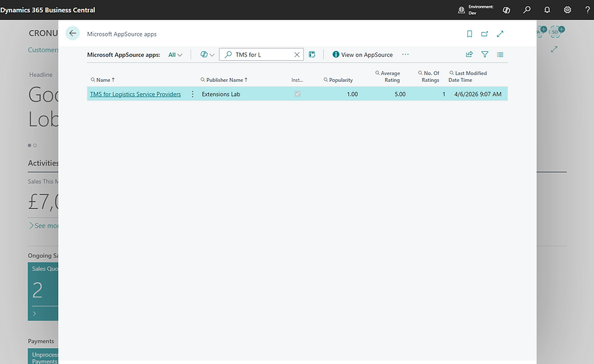Open the list view layout options icon
594x364 pixels.
coord(500,54)
